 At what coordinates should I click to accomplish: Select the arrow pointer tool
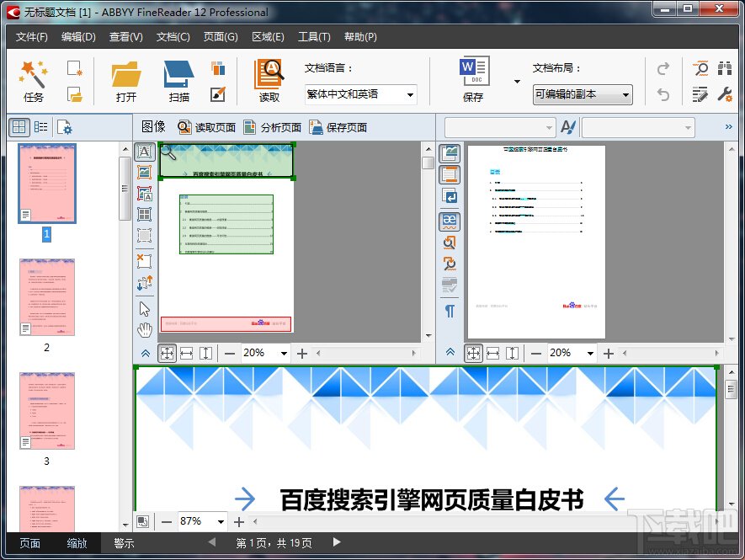pyautogui.click(x=145, y=309)
